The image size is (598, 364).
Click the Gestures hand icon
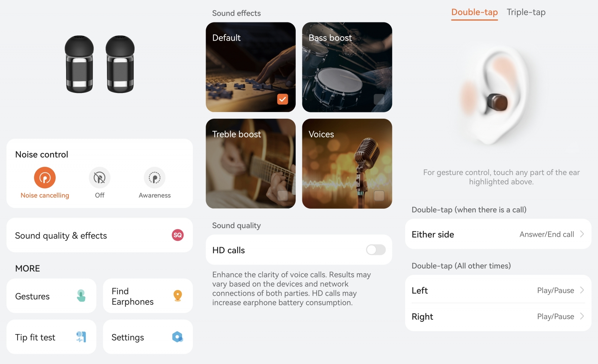pos(81,296)
